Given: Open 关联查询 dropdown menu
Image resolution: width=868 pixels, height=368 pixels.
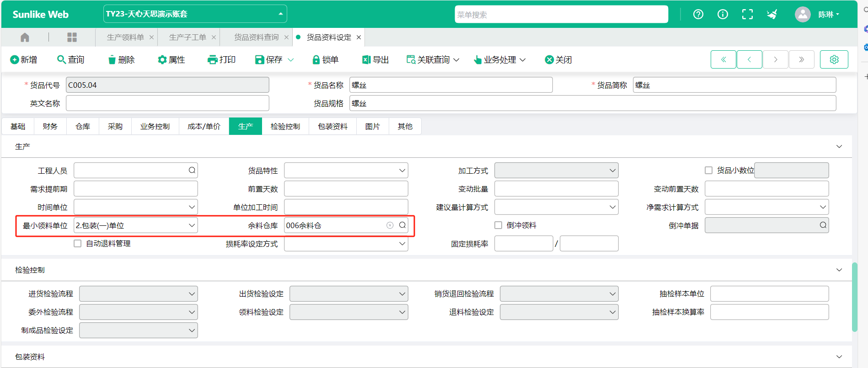Looking at the screenshot, I should pos(433,59).
